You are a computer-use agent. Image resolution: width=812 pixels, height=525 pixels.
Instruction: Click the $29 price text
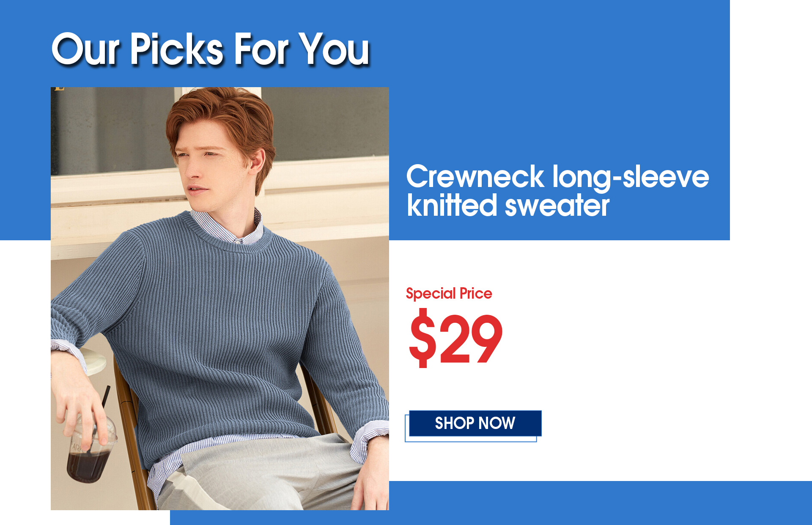coord(456,338)
